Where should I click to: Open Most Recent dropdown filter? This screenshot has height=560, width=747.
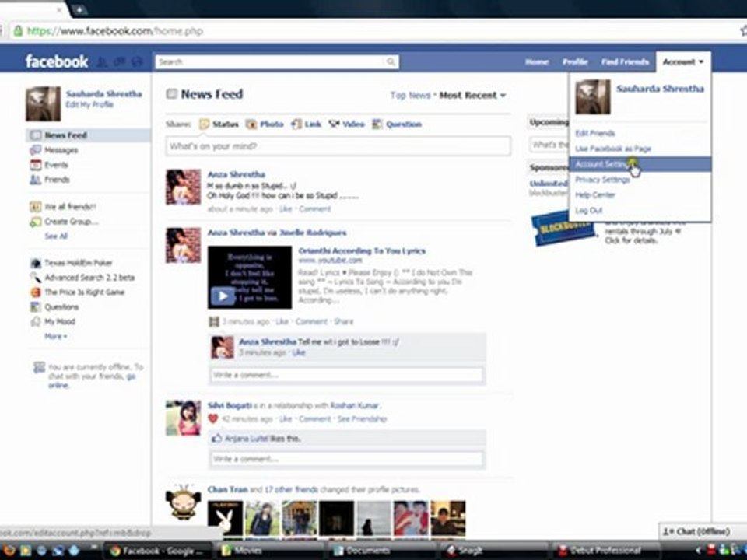click(472, 95)
